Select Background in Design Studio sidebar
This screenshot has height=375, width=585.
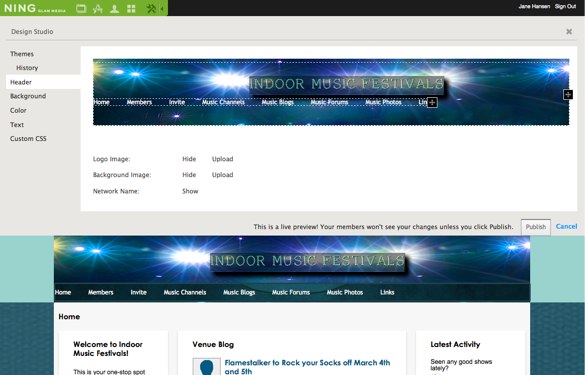(x=28, y=96)
